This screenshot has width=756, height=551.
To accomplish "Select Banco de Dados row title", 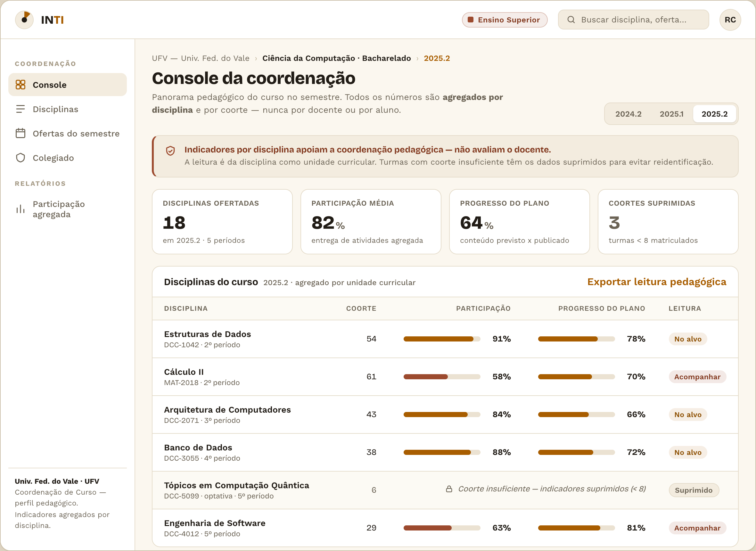I will pyautogui.click(x=198, y=448).
